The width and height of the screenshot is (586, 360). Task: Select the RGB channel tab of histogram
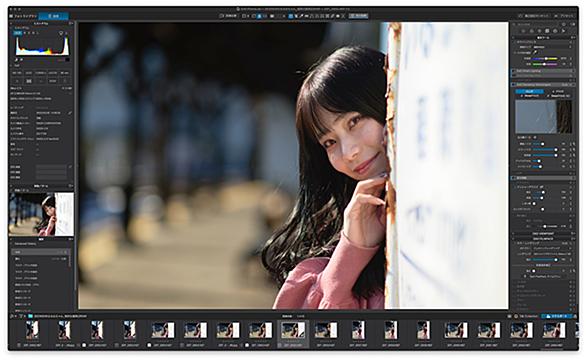tap(18, 33)
